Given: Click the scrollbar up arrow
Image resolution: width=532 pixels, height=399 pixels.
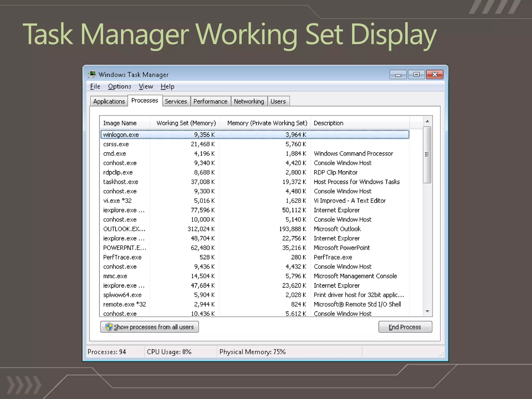Looking at the screenshot, I should point(427,121).
